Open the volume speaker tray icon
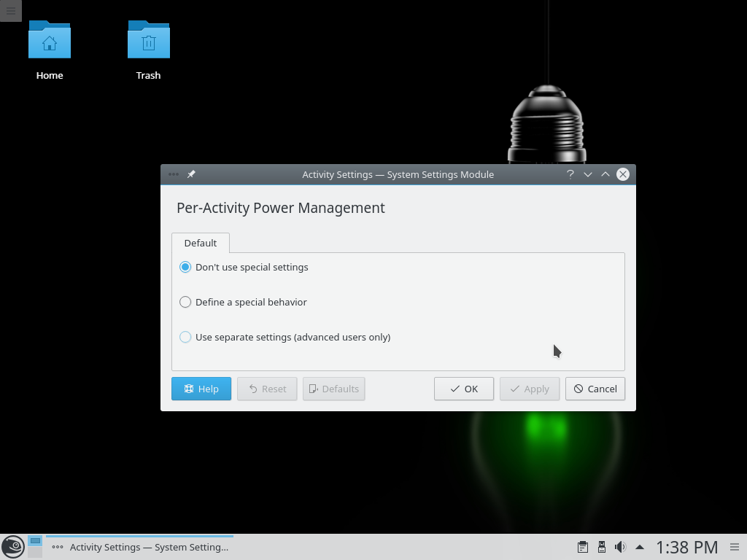Image resolution: width=747 pixels, height=560 pixels. (620, 547)
